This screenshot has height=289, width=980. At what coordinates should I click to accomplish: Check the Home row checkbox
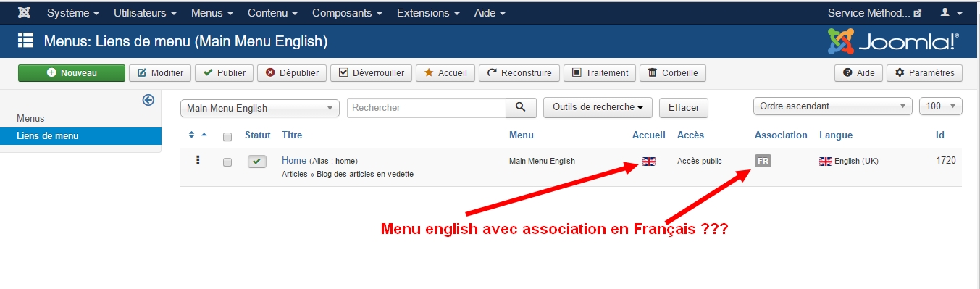tap(227, 162)
